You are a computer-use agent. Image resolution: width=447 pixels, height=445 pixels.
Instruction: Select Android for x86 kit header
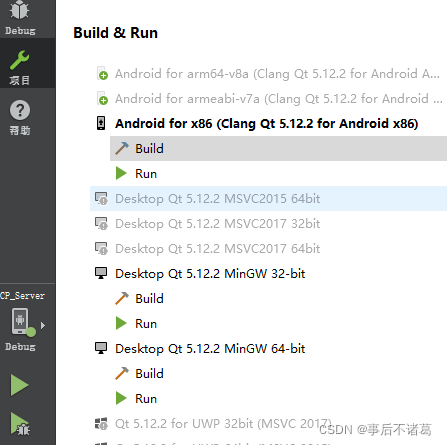pyautogui.click(x=257, y=124)
